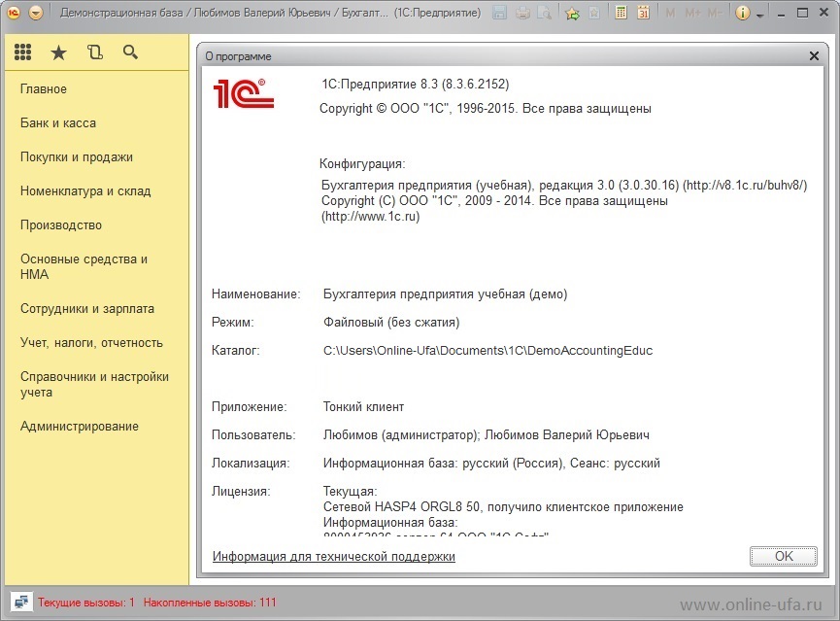Click the Накопленные вызовы: 111 status text

pos(210,603)
